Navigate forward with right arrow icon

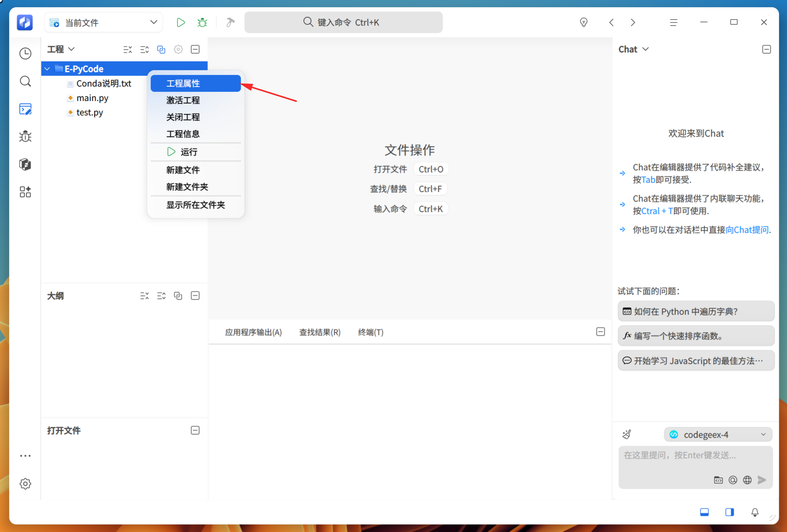tap(633, 22)
